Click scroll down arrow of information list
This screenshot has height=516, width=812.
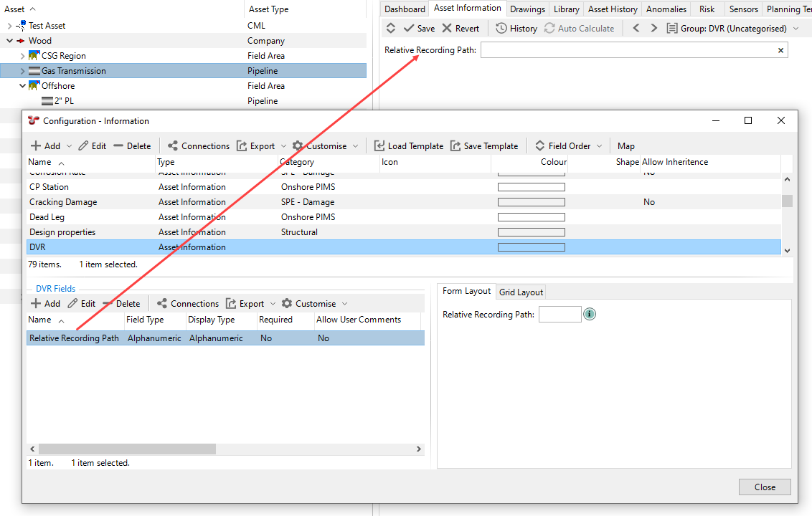(x=787, y=251)
